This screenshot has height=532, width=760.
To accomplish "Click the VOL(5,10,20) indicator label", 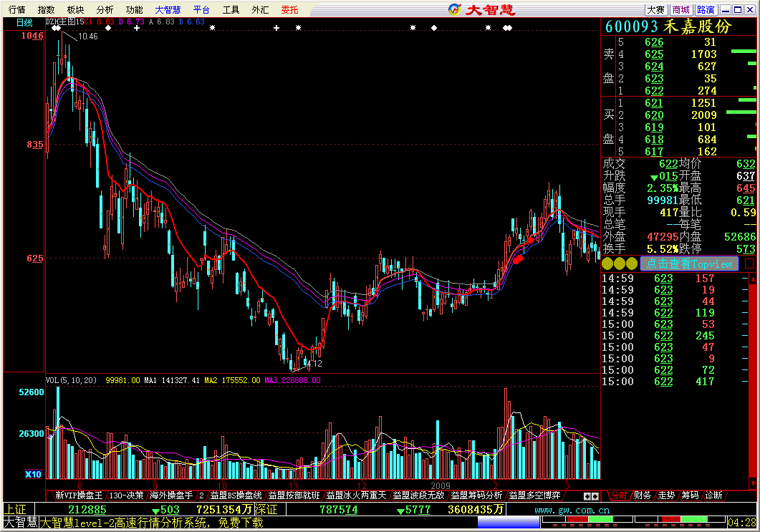I will coord(71,380).
